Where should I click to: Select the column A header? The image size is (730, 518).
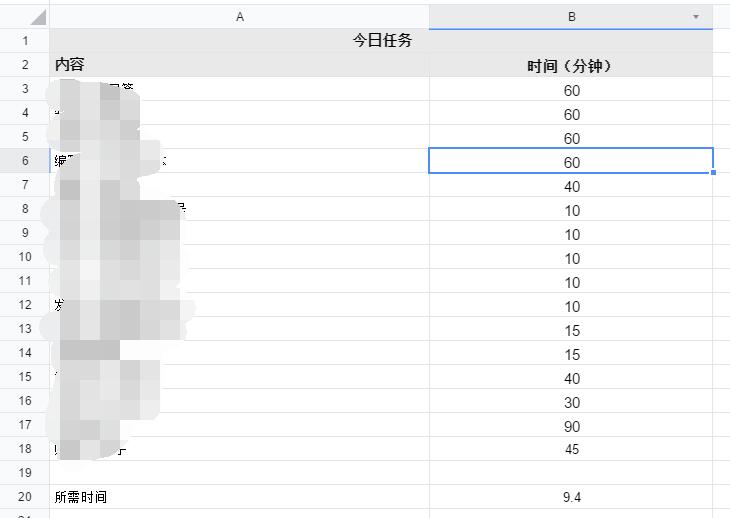(239, 17)
